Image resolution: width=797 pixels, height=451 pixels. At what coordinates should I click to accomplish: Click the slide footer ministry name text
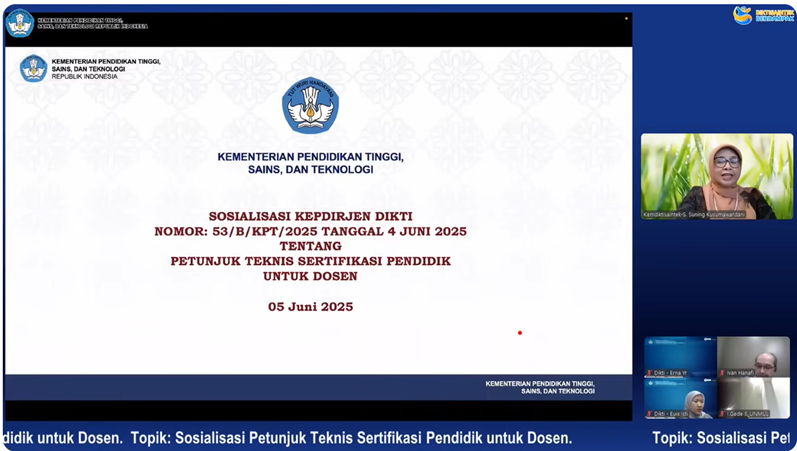pyautogui.click(x=540, y=387)
